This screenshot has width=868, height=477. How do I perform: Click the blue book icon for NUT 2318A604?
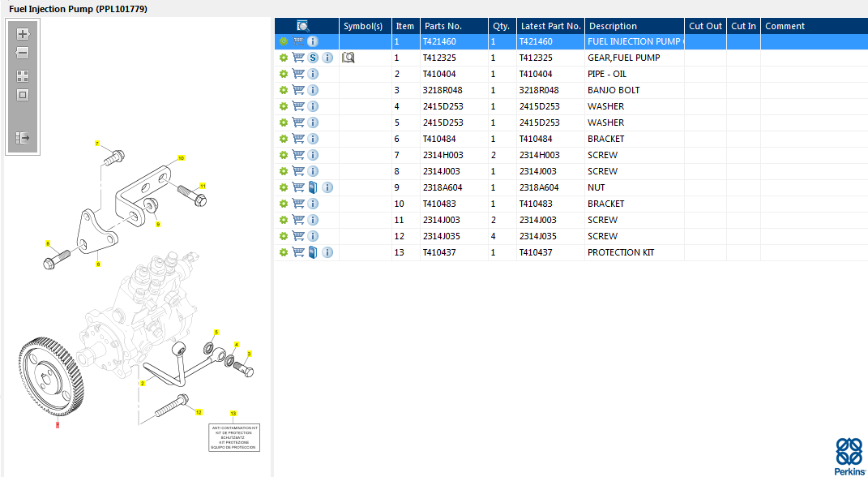tap(313, 187)
